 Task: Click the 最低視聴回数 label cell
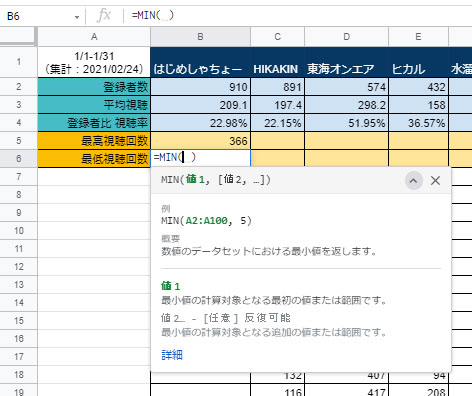pyautogui.click(x=94, y=159)
